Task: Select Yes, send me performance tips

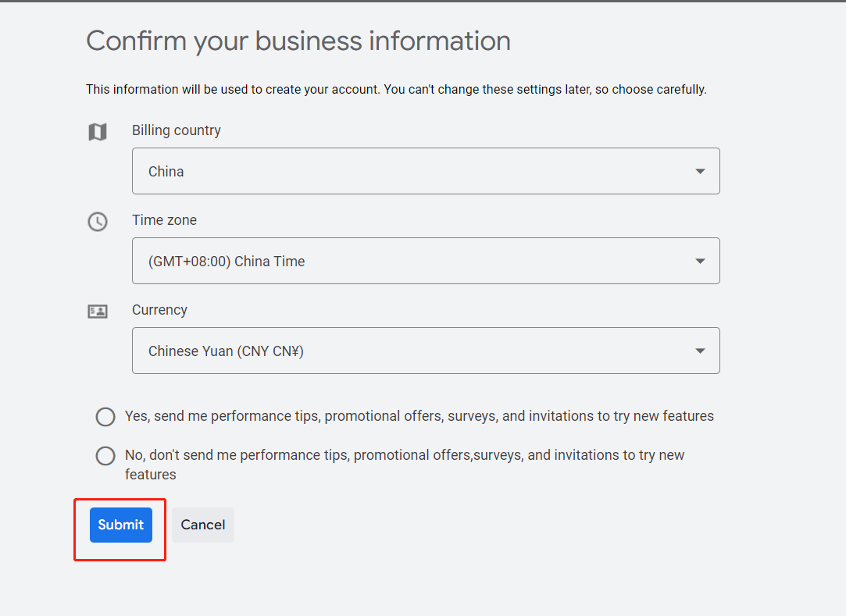Action: point(105,416)
